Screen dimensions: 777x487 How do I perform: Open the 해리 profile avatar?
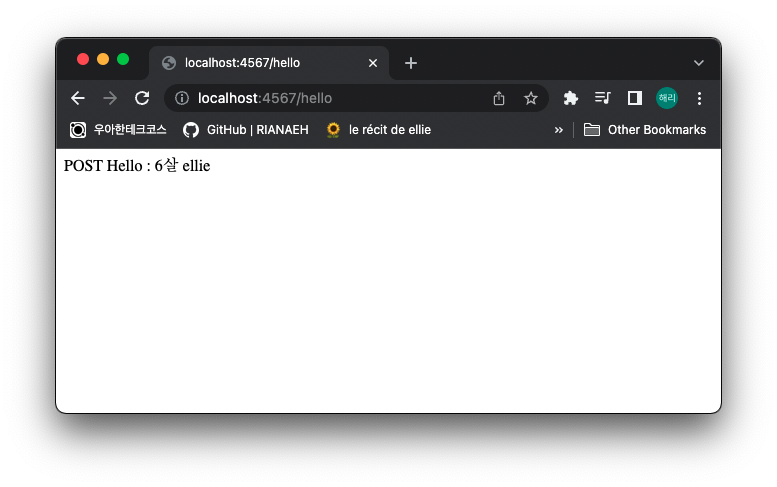(667, 98)
